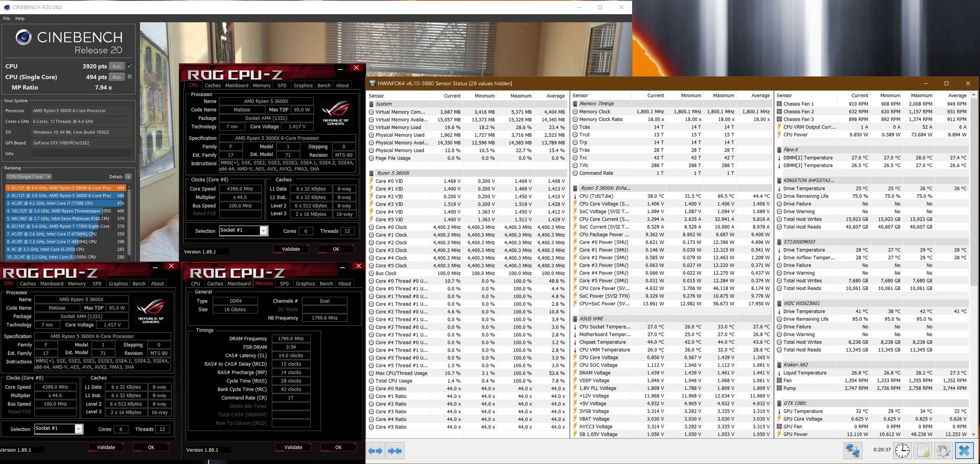The height and width of the screenshot is (464, 980).
Task: Click 'Kraken X62' group header
Action: [x=872, y=365]
